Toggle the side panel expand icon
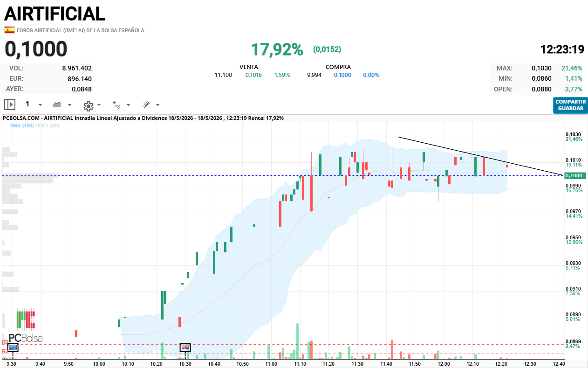The image size is (588, 368). (x=10, y=104)
